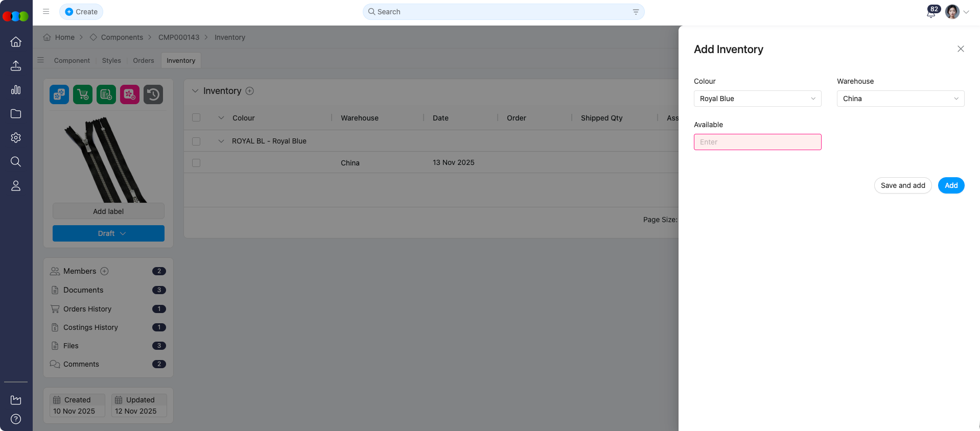Click the zipper product thumbnail
Image resolution: width=980 pixels, height=431 pixels.
click(x=105, y=159)
